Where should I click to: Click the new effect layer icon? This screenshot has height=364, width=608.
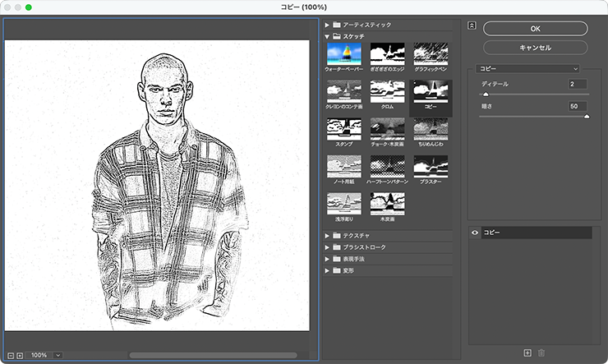(x=527, y=352)
